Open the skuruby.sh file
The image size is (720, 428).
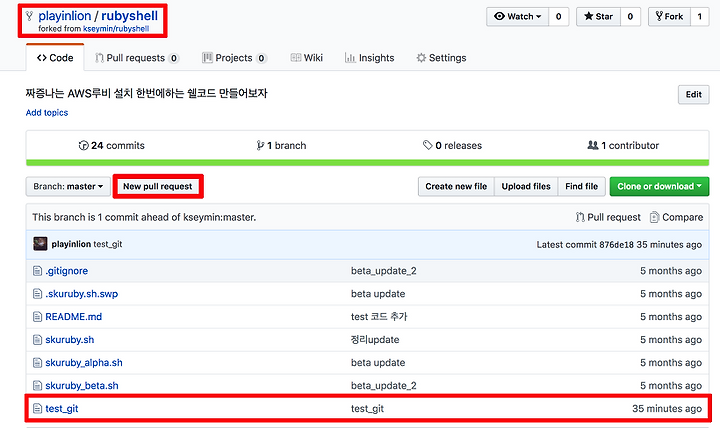click(x=70, y=340)
